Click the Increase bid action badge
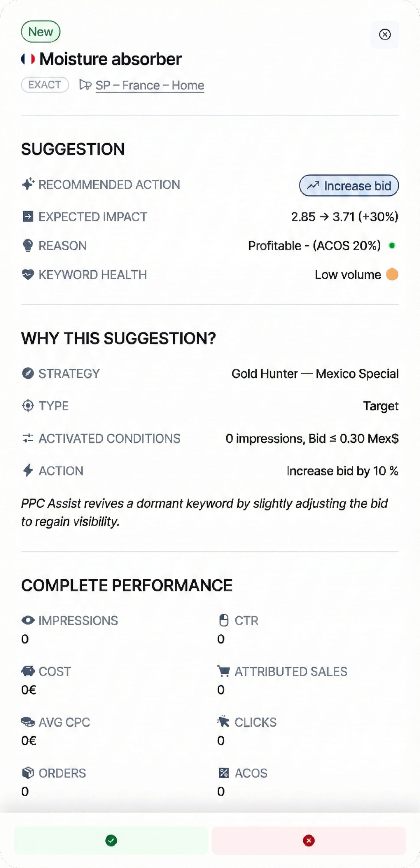The width and height of the screenshot is (420, 868). pos(349,186)
